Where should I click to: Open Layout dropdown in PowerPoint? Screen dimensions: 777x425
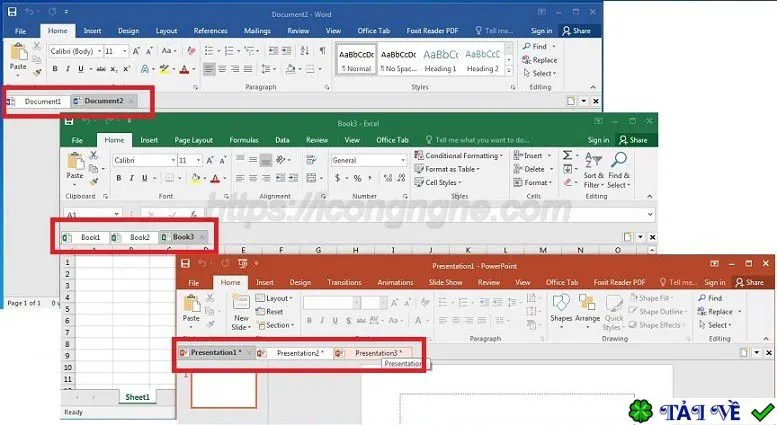274,298
